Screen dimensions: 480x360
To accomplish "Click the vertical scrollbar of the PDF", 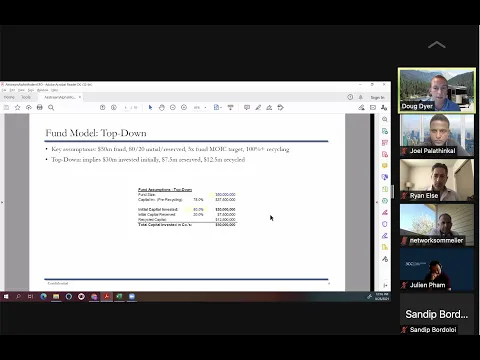I will [372, 202].
